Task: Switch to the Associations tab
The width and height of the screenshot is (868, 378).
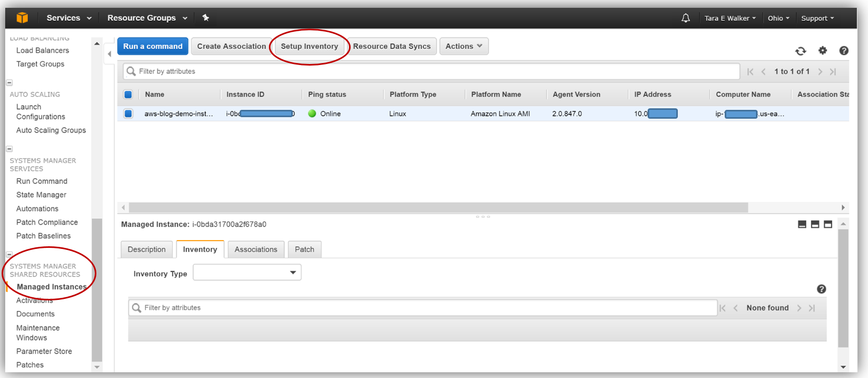Action: point(256,249)
